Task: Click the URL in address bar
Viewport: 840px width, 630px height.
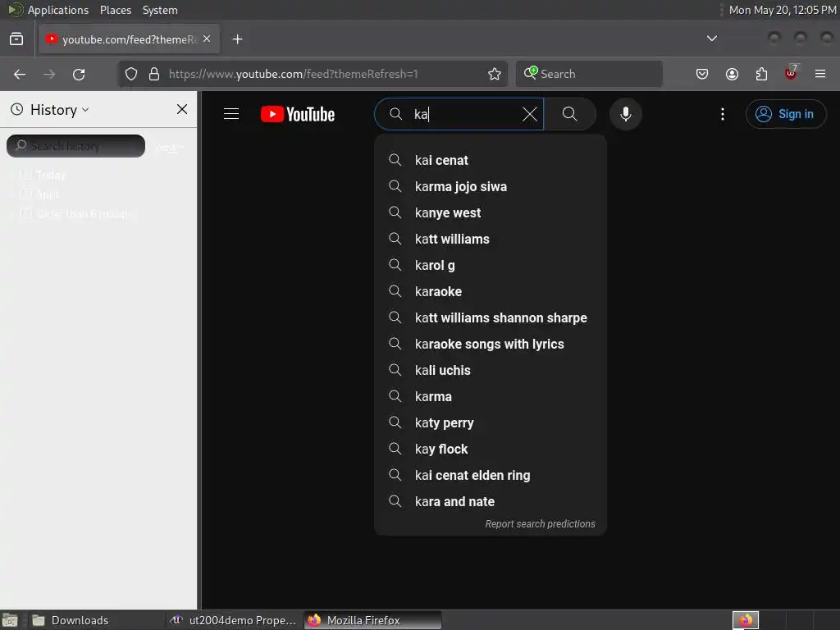Action: pos(294,74)
